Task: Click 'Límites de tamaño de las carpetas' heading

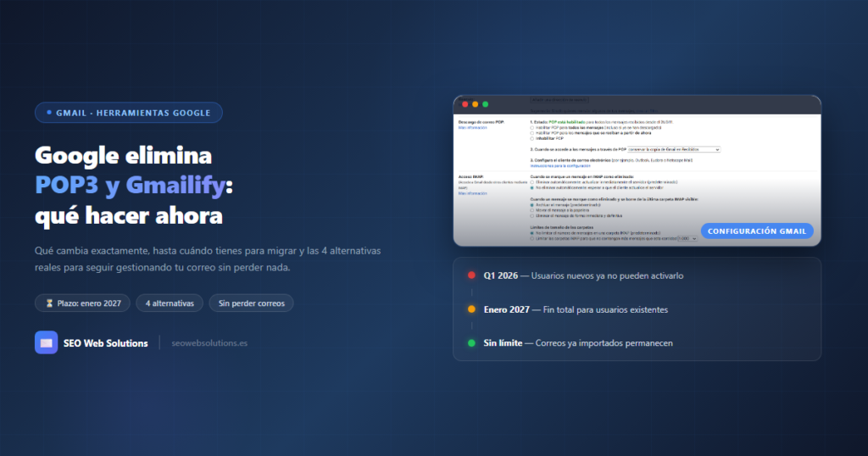Action: tap(561, 227)
